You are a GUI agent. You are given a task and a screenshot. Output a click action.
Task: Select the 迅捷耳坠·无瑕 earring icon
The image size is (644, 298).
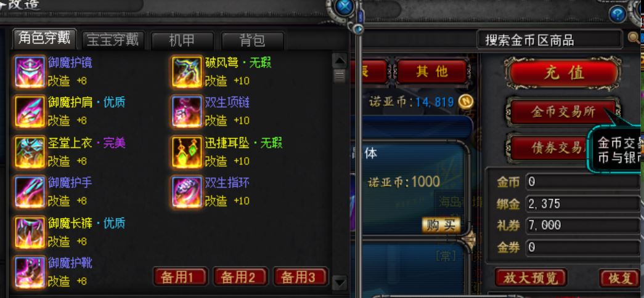tap(187, 152)
